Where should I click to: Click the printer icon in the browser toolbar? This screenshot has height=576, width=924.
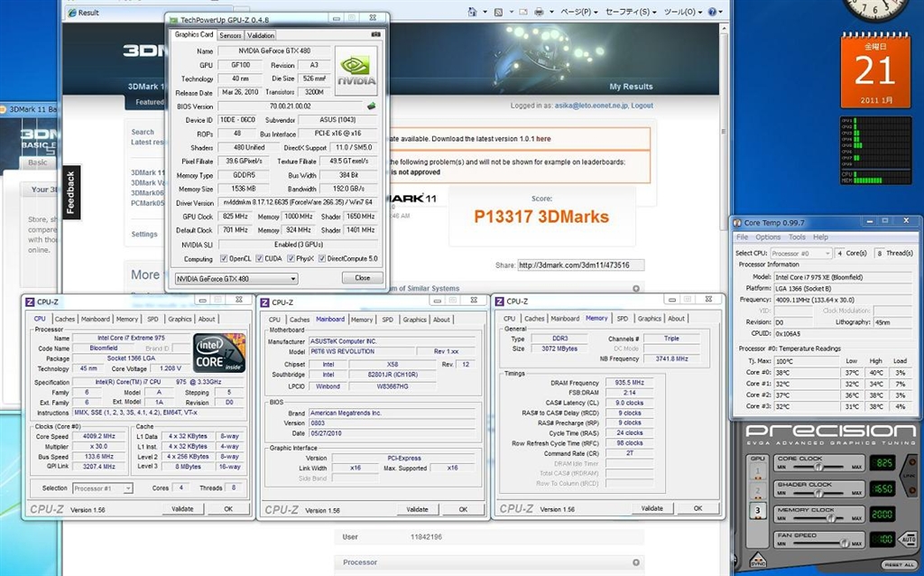(x=539, y=12)
